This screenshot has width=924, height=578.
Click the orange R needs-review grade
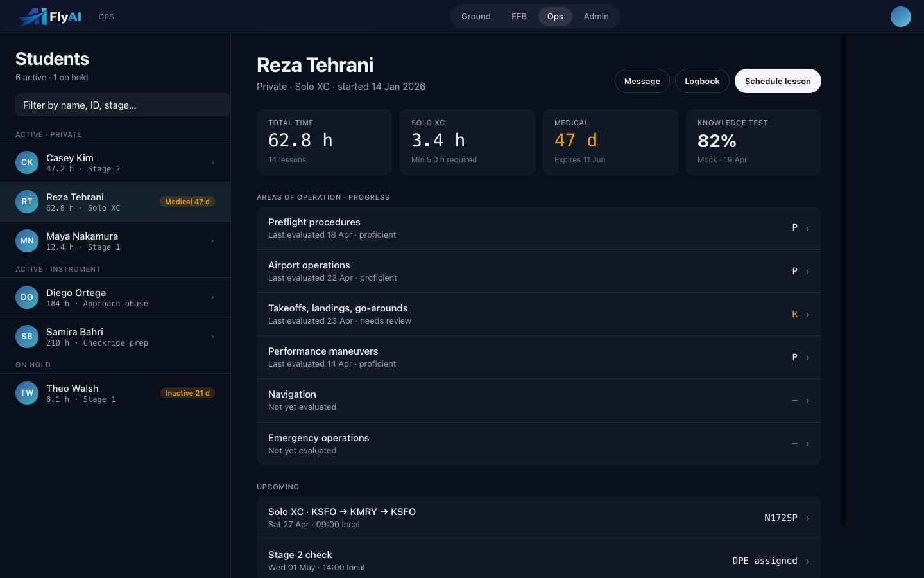click(794, 314)
